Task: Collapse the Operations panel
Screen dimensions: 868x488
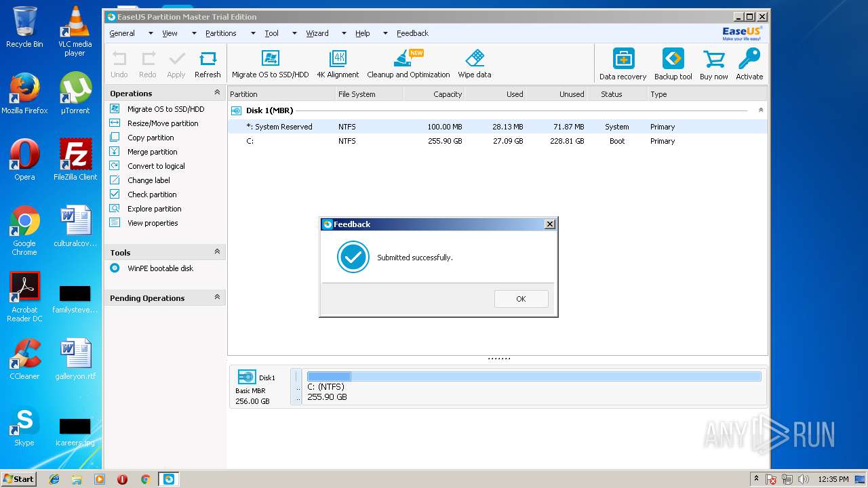Action: [x=217, y=93]
